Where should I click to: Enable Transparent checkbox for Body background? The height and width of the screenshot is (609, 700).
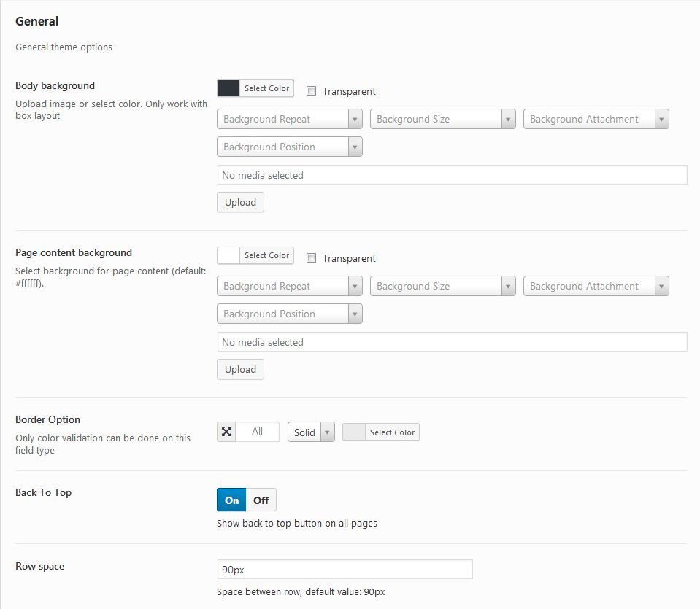coord(311,91)
